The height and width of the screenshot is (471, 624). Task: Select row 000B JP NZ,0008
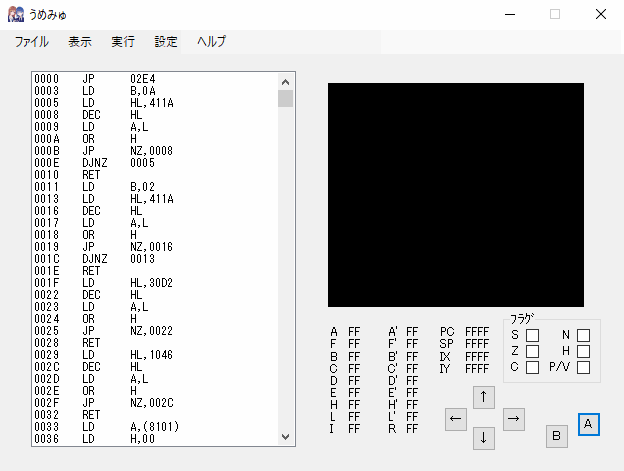pos(155,151)
